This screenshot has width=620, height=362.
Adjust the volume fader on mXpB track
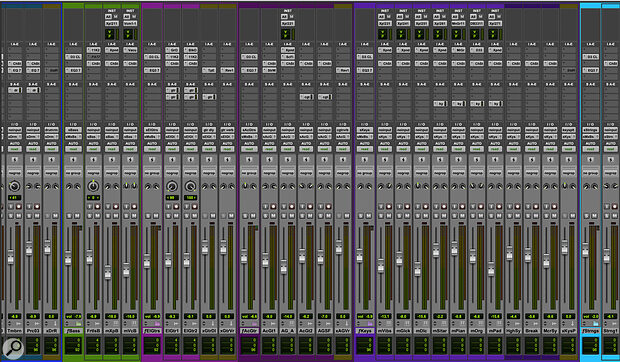point(108,272)
